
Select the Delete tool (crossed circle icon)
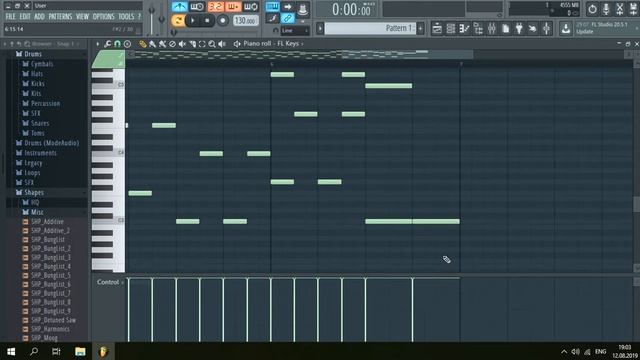(172, 44)
